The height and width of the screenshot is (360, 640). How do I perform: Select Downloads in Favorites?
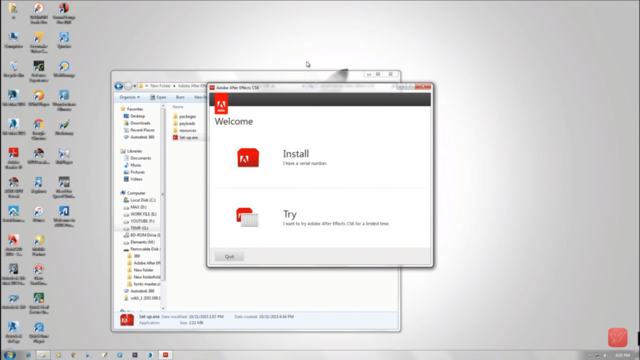click(x=137, y=123)
